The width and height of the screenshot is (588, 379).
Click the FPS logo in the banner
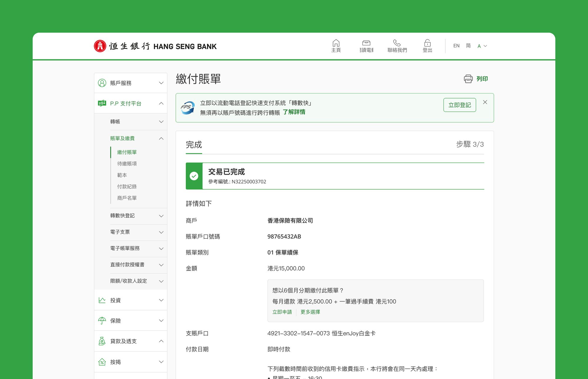(x=188, y=108)
